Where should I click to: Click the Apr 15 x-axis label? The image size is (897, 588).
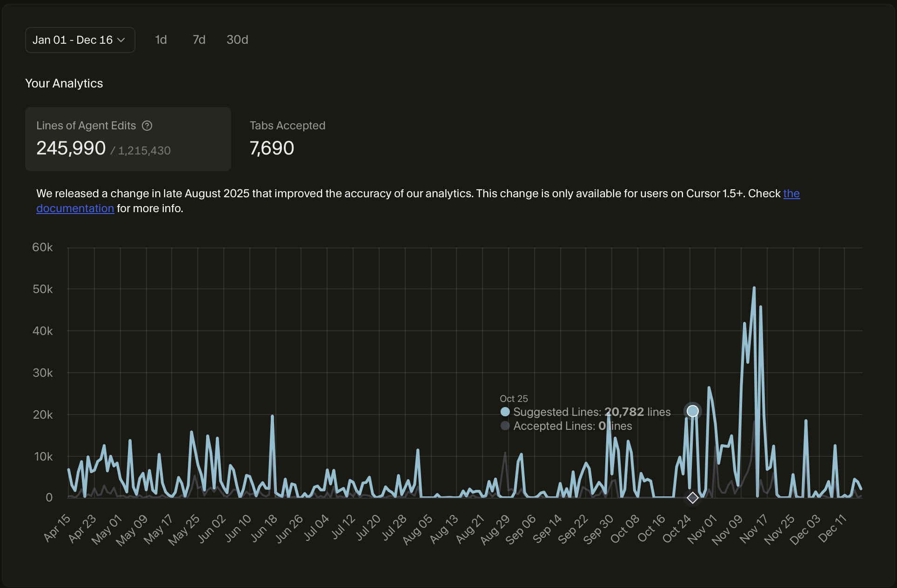57,528
